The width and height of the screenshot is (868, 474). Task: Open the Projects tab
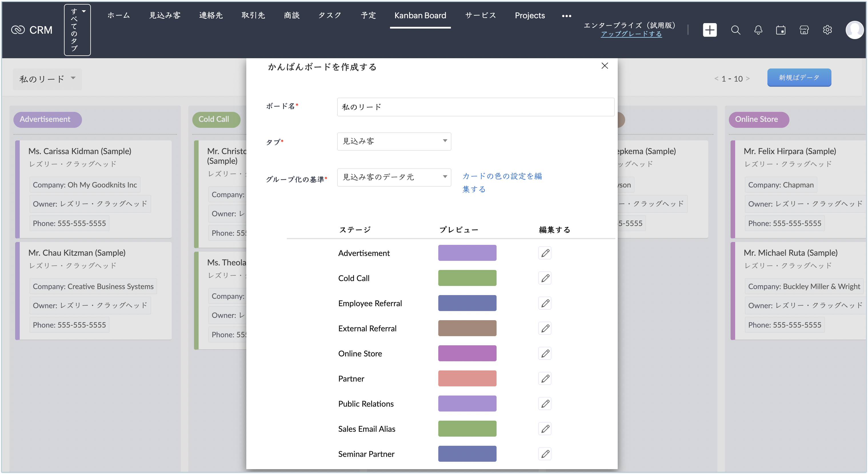point(529,15)
